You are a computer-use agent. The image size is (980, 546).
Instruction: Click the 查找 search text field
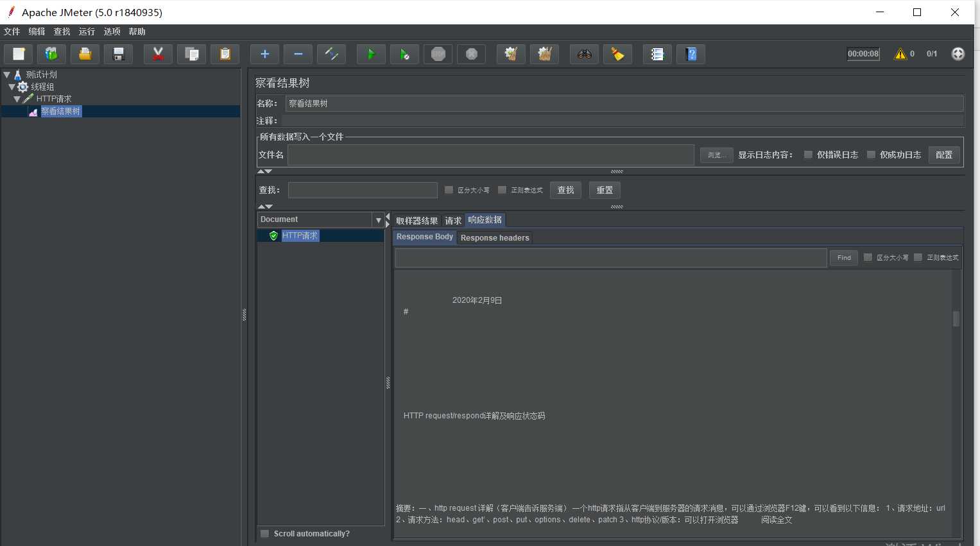pos(363,190)
